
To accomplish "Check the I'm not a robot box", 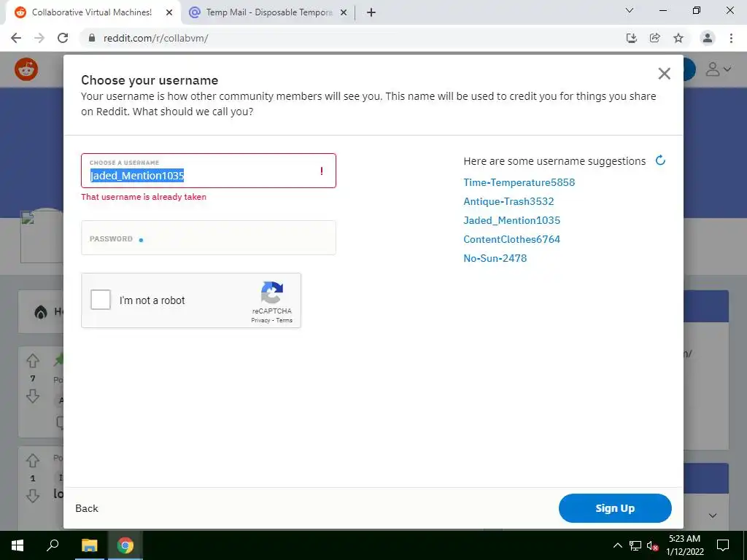I will click(x=101, y=300).
